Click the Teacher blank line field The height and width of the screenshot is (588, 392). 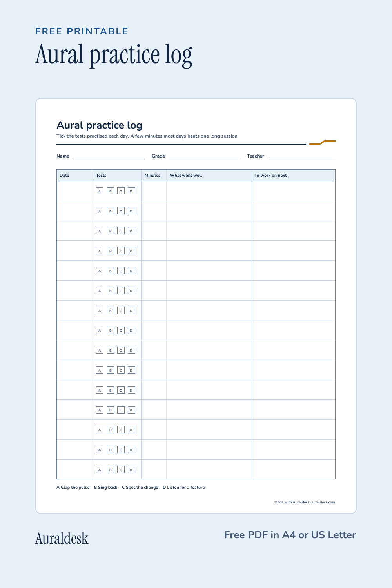[302, 156]
